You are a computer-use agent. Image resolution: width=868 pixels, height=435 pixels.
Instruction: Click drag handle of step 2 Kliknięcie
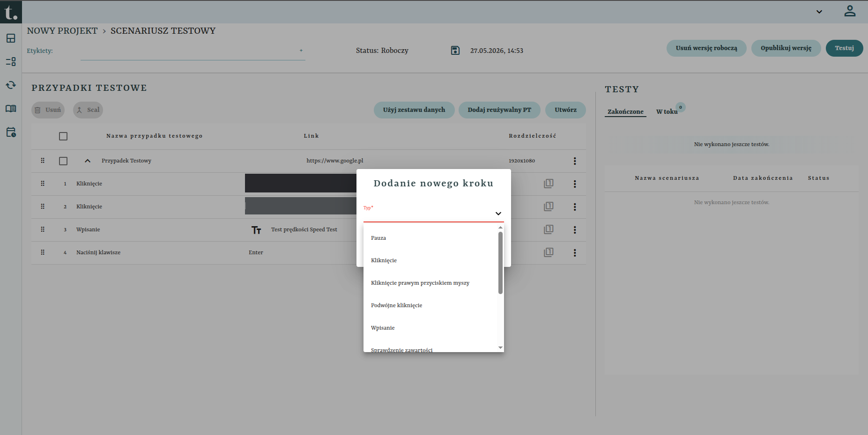(43, 206)
